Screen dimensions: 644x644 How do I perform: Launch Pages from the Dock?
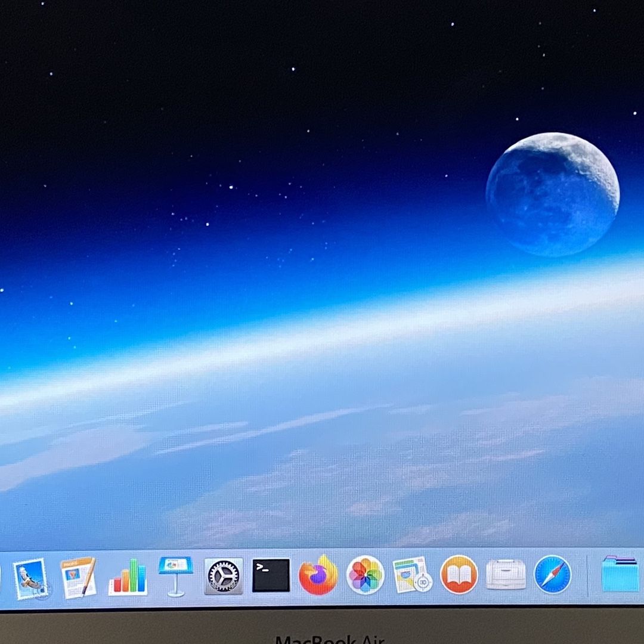click(x=79, y=577)
